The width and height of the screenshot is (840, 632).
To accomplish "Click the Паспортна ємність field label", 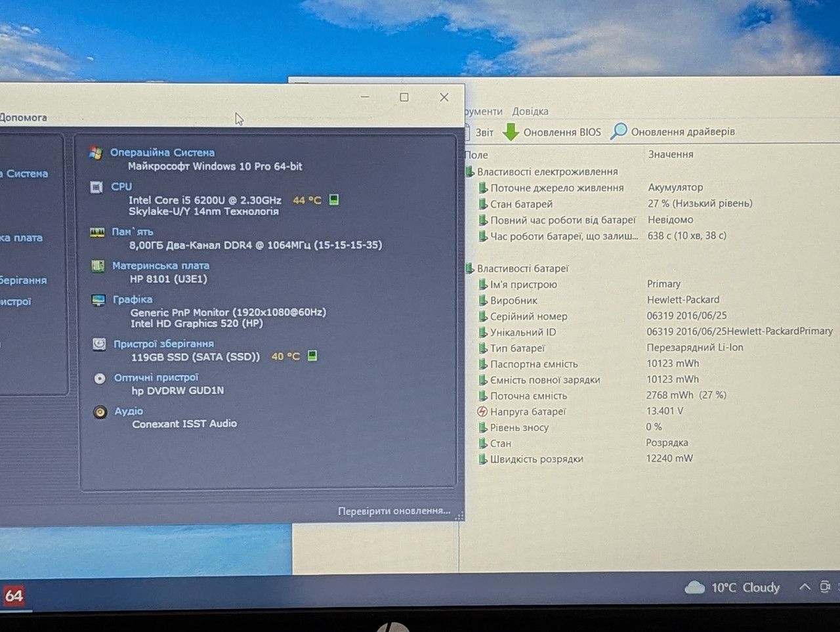I will coord(534,364).
